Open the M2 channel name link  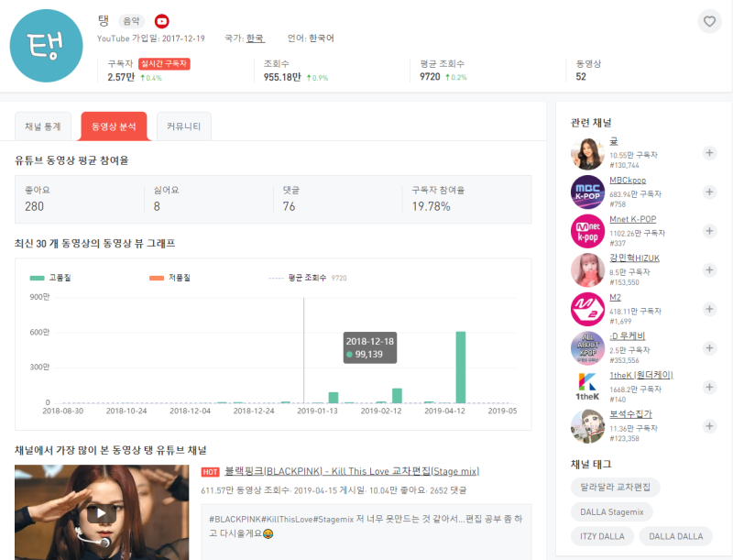point(615,297)
